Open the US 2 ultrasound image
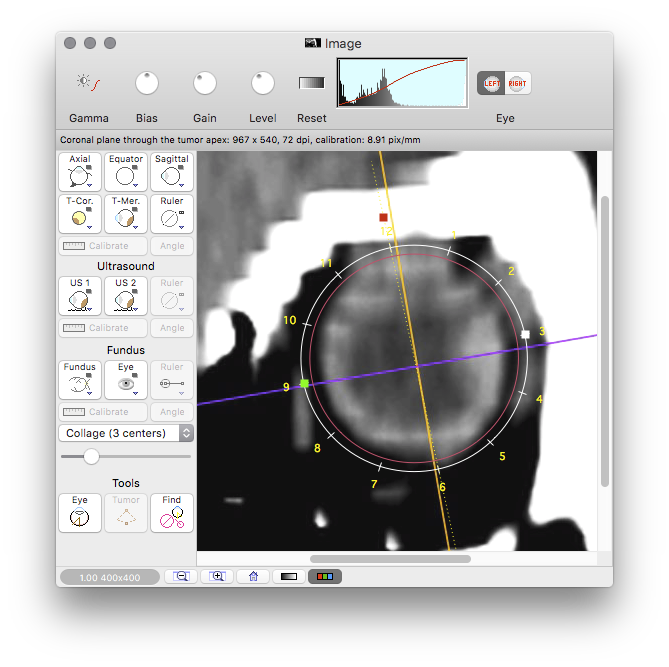Screen dimensions: 669x667 pyautogui.click(x=126, y=296)
